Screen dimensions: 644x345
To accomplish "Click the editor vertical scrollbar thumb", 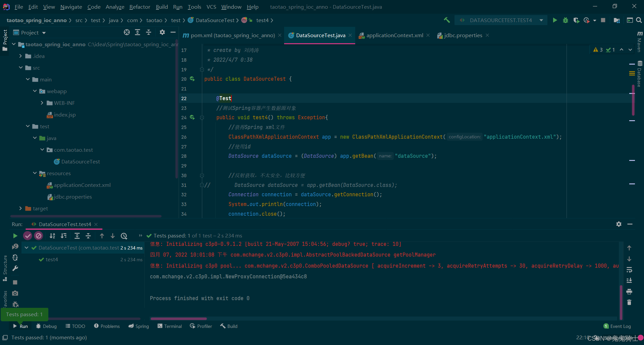I will click(633, 100).
